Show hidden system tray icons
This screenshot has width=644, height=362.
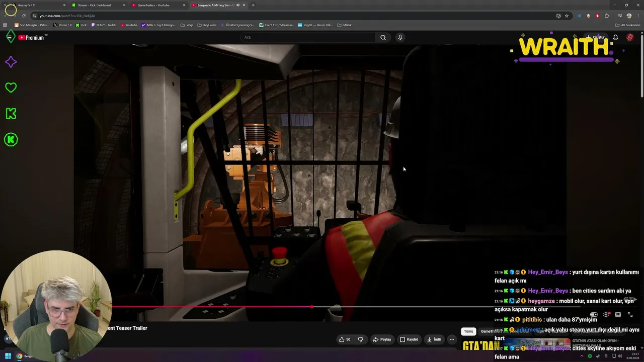[583, 356]
